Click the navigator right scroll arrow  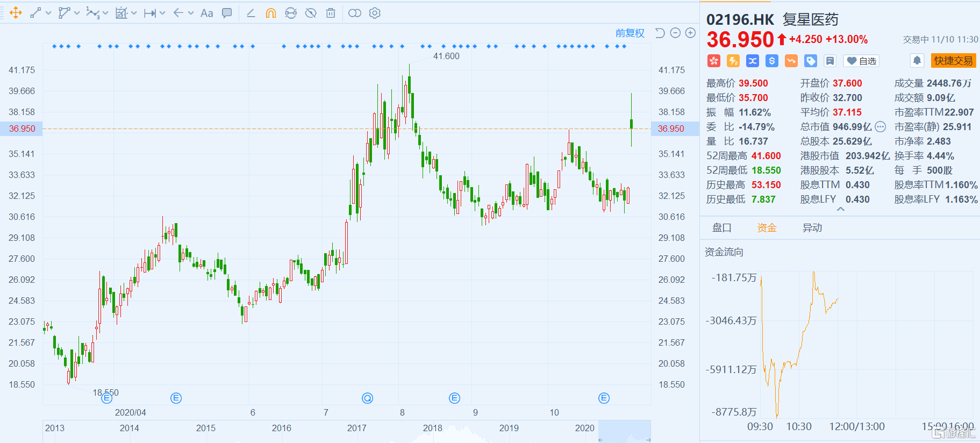click(x=648, y=440)
